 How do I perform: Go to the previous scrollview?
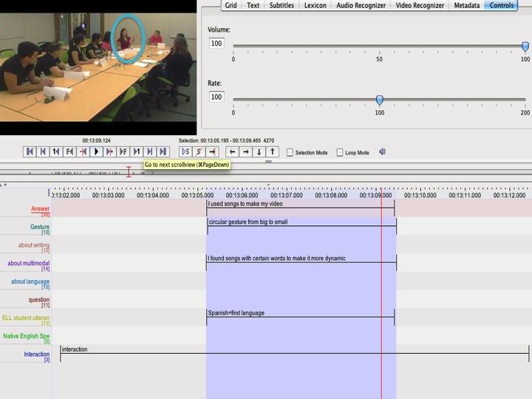click(x=43, y=151)
